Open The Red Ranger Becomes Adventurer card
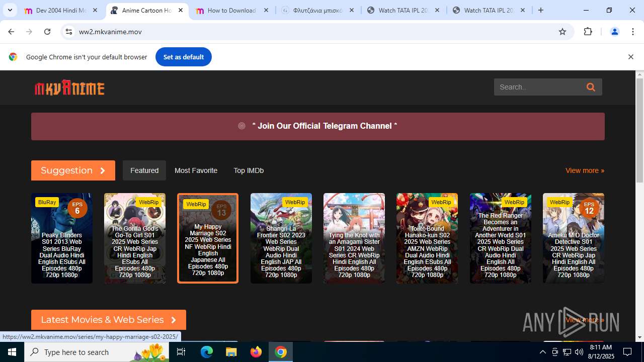This screenshot has width=644, height=362. (501, 238)
